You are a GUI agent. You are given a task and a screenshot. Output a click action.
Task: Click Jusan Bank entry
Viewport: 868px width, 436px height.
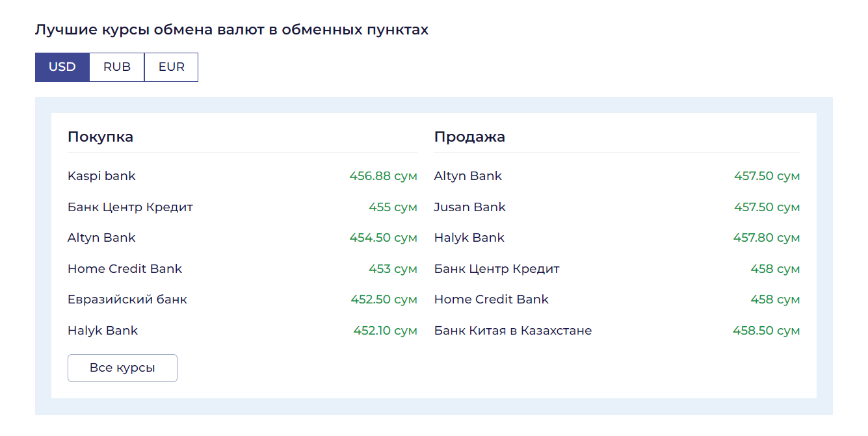click(x=470, y=207)
